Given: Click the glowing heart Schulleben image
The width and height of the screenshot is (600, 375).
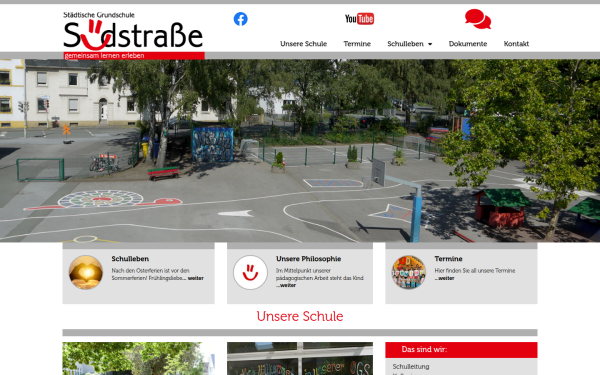Looking at the screenshot, I should 86,272.
